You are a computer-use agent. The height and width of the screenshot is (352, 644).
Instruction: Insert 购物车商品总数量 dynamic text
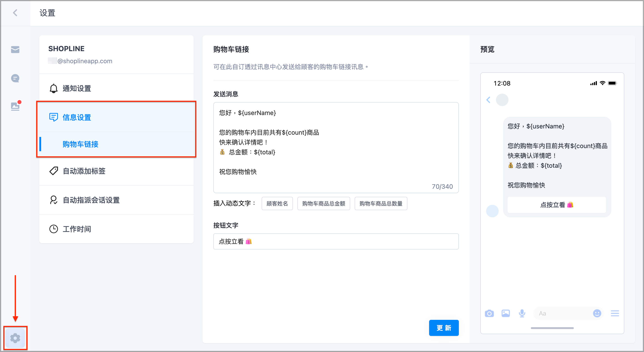click(381, 203)
